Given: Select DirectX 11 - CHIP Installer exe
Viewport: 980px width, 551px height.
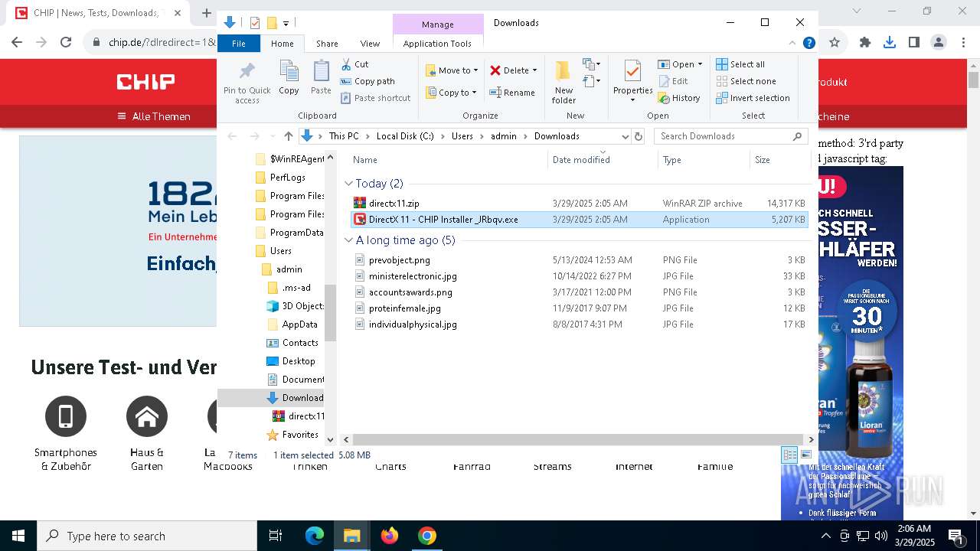Looking at the screenshot, I should click(578, 220).
